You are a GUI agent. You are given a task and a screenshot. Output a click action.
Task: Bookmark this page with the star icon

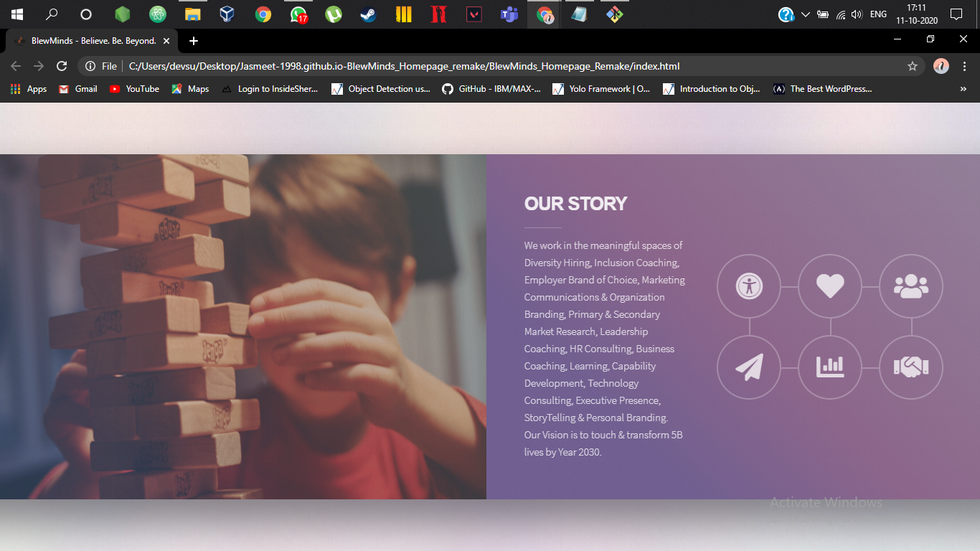[x=913, y=66]
